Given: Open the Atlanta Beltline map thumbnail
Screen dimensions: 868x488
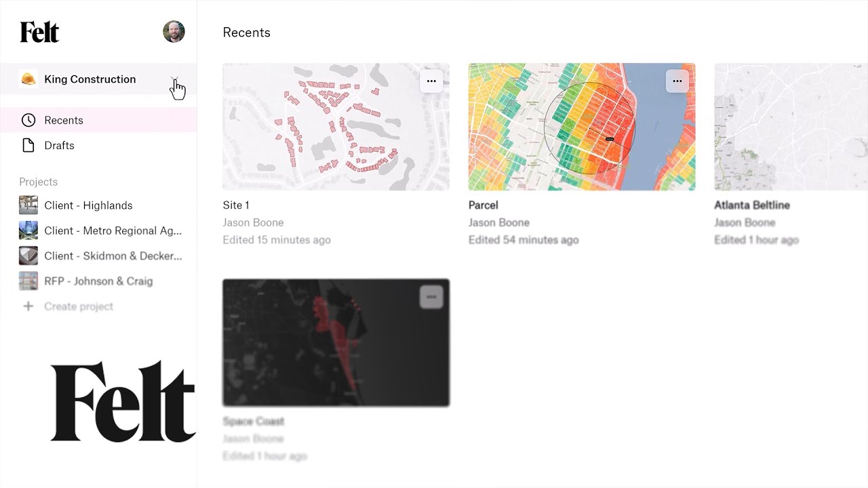Looking at the screenshot, I should coord(791,127).
